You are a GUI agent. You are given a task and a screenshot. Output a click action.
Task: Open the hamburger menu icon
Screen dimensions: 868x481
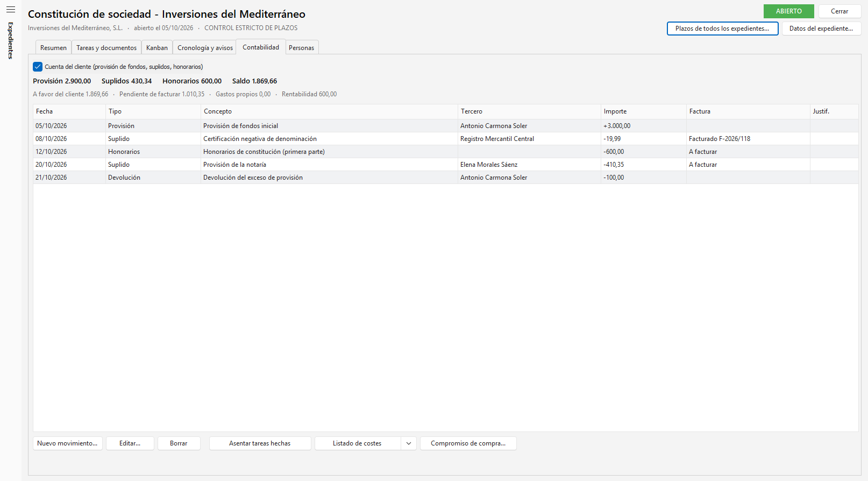pyautogui.click(x=10, y=10)
